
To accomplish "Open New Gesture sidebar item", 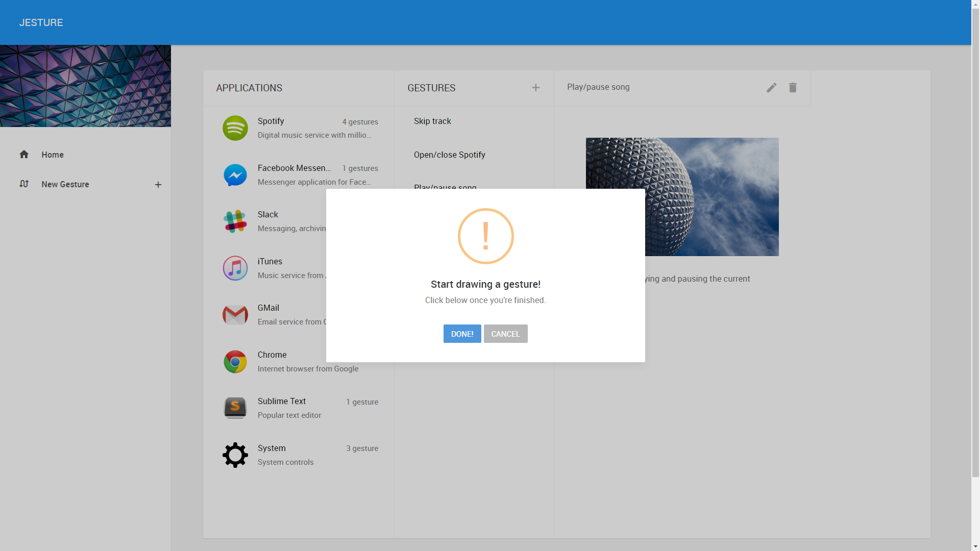I will click(x=65, y=184).
